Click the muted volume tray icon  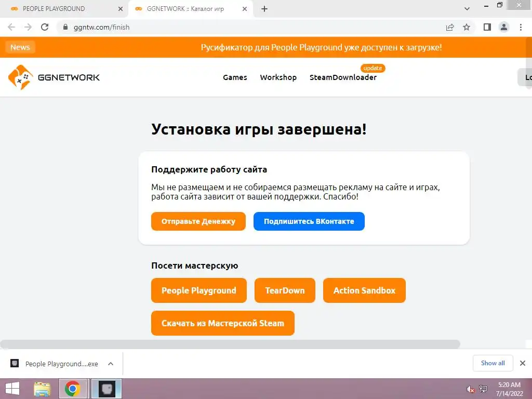point(470,390)
